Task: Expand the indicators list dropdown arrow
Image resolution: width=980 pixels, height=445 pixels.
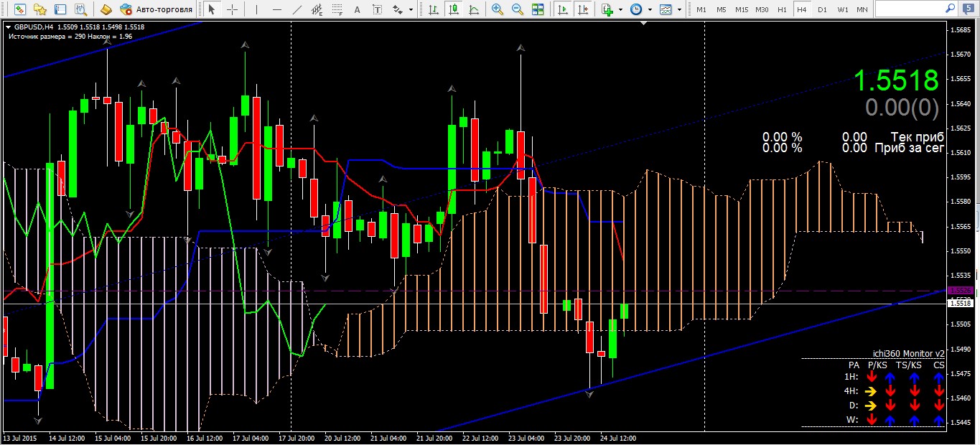Action: [621, 10]
